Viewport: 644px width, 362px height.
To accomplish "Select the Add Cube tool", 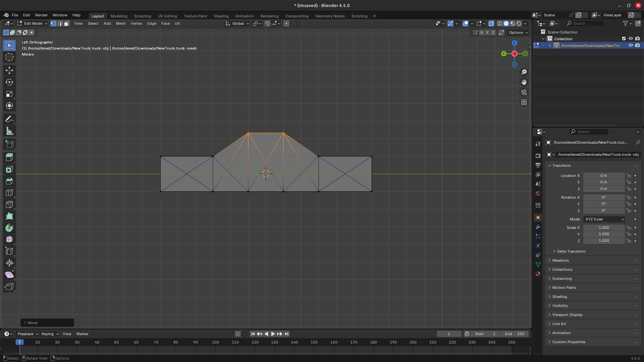I will [x=9, y=144].
